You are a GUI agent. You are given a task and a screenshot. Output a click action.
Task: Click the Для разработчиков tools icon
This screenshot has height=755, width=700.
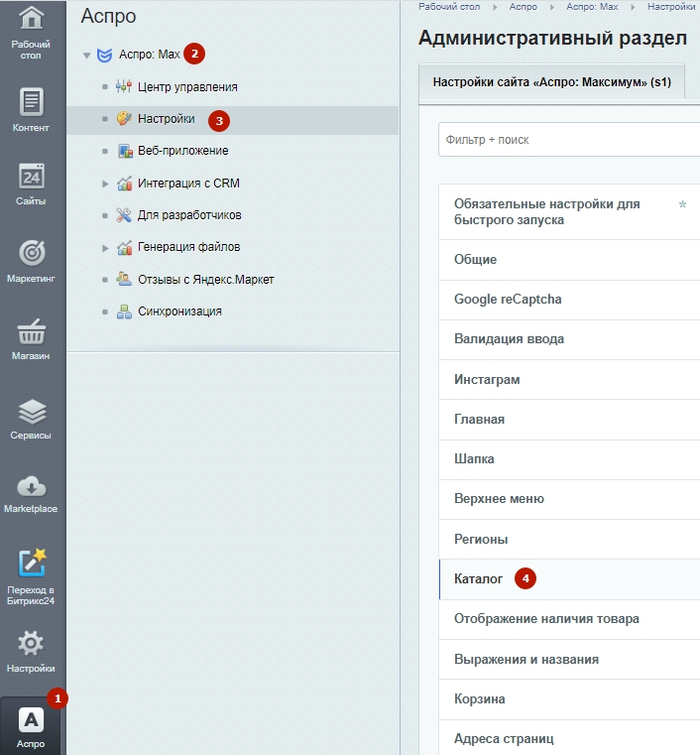124,215
